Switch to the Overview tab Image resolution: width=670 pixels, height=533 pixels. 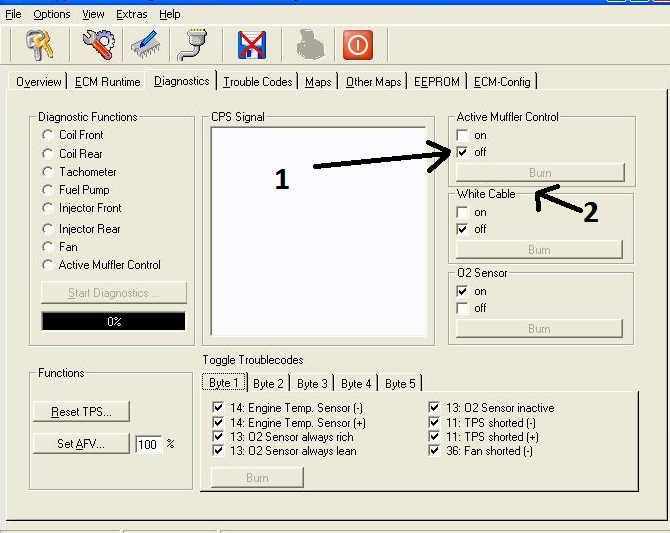(x=38, y=81)
